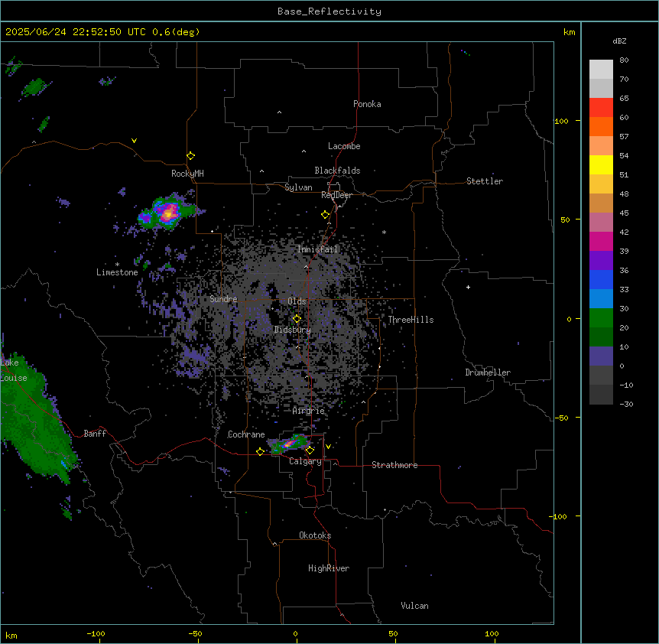This screenshot has width=659, height=644.
Task: Click the Vulcan town label
Action: [414, 606]
